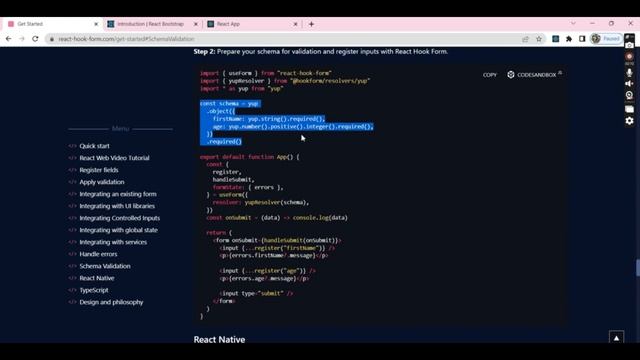Screen dimensions: 640x360
Task: View site information lock icon
Action: (51, 39)
